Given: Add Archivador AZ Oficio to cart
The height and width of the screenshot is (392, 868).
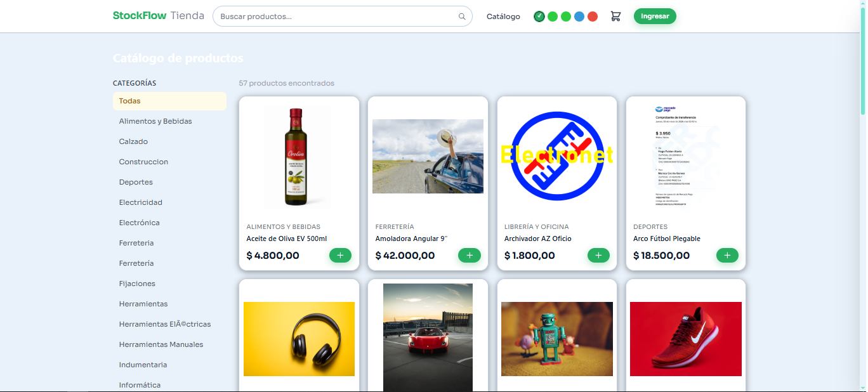Looking at the screenshot, I should pyautogui.click(x=598, y=256).
